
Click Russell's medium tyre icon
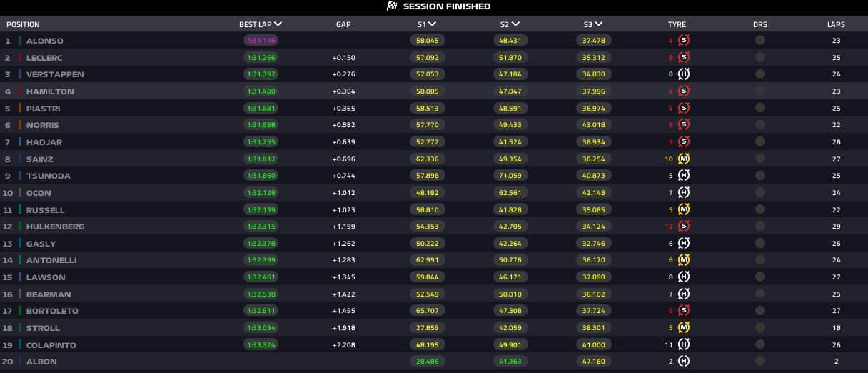tap(683, 209)
